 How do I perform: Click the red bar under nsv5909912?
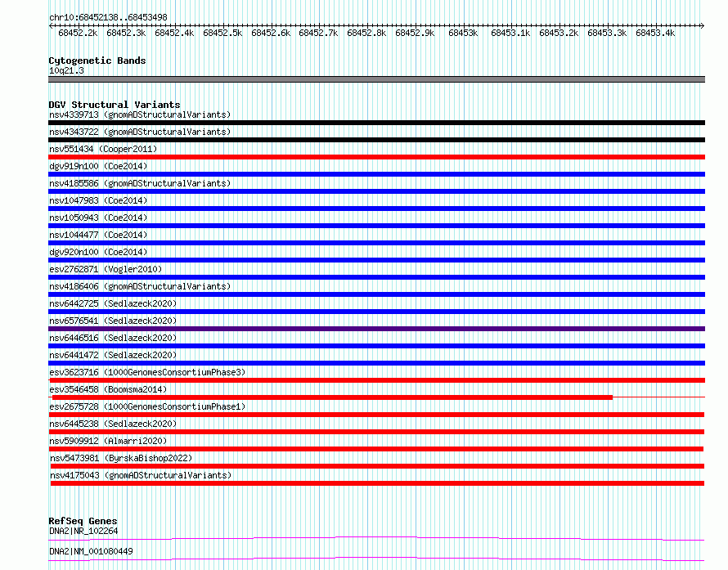(376, 449)
